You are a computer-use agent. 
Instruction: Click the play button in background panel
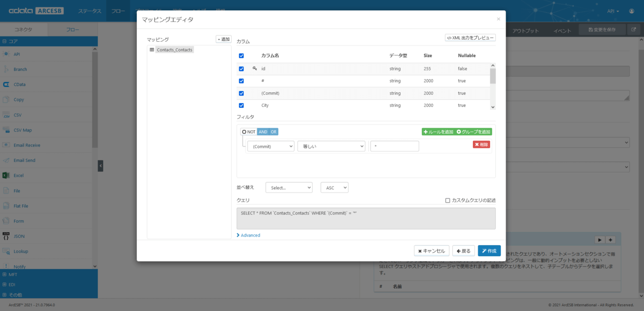[x=601, y=240]
